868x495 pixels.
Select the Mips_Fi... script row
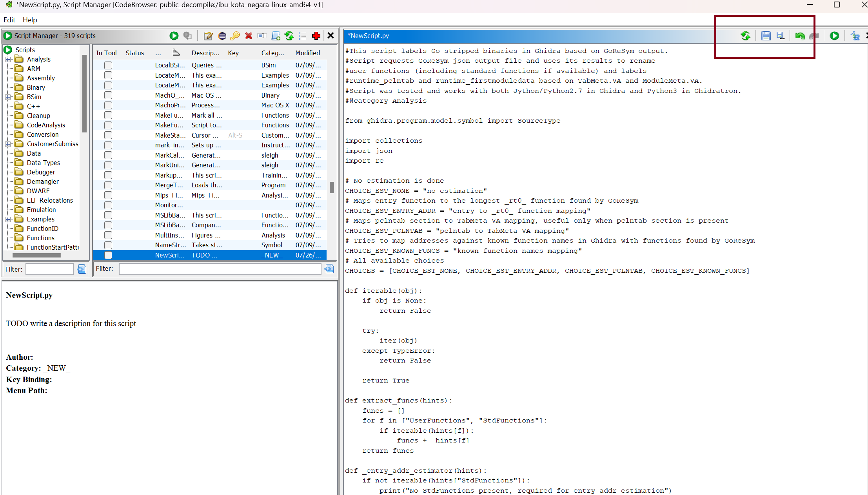pyautogui.click(x=210, y=195)
